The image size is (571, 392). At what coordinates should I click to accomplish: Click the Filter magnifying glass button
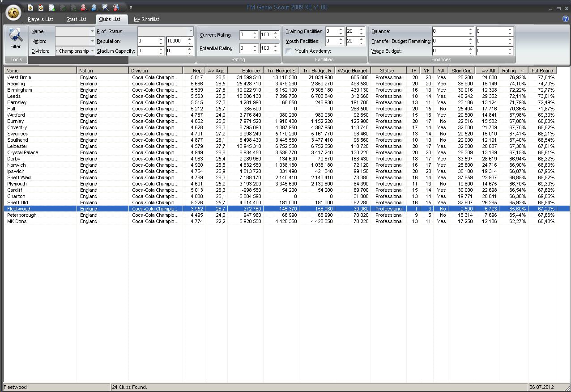[x=16, y=38]
